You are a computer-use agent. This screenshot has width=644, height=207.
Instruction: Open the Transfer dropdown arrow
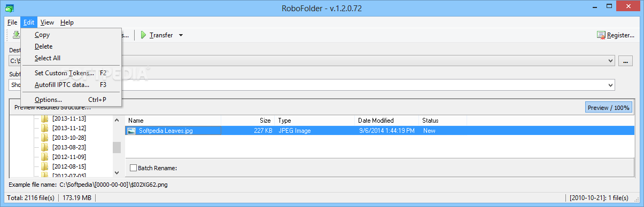pyautogui.click(x=181, y=35)
